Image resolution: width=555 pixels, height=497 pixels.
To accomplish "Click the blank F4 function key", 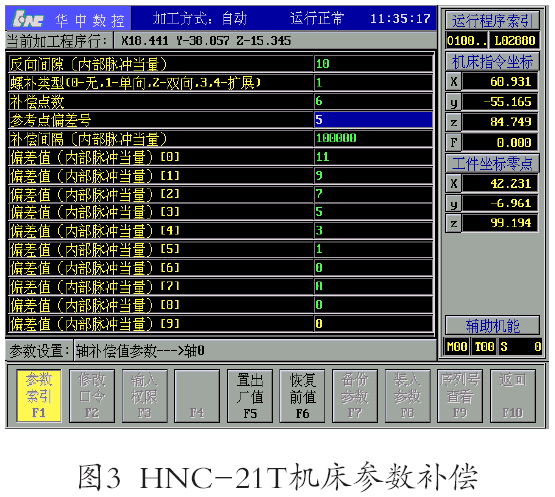I will (197, 396).
